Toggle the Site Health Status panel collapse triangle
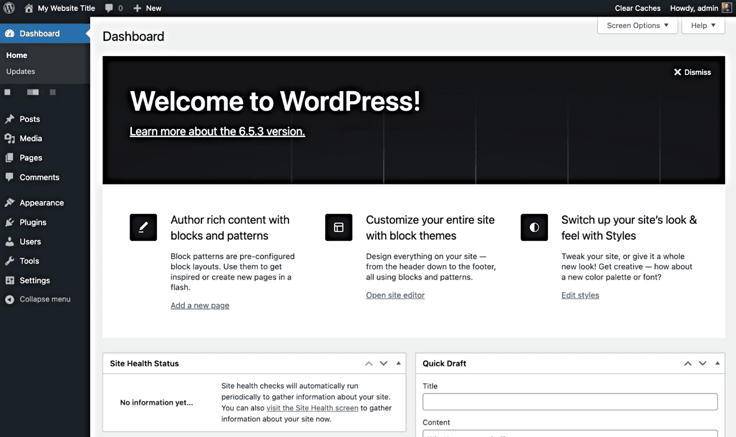This screenshot has height=437, width=736. [399, 363]
